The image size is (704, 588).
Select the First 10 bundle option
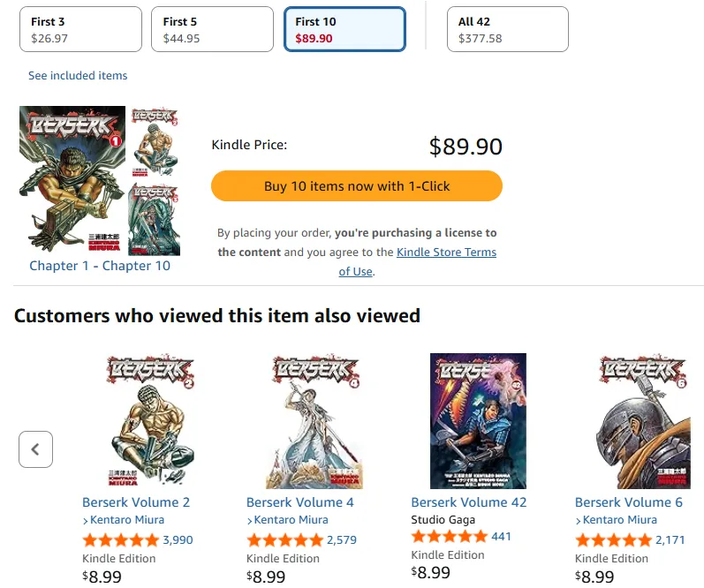point(344,29)
